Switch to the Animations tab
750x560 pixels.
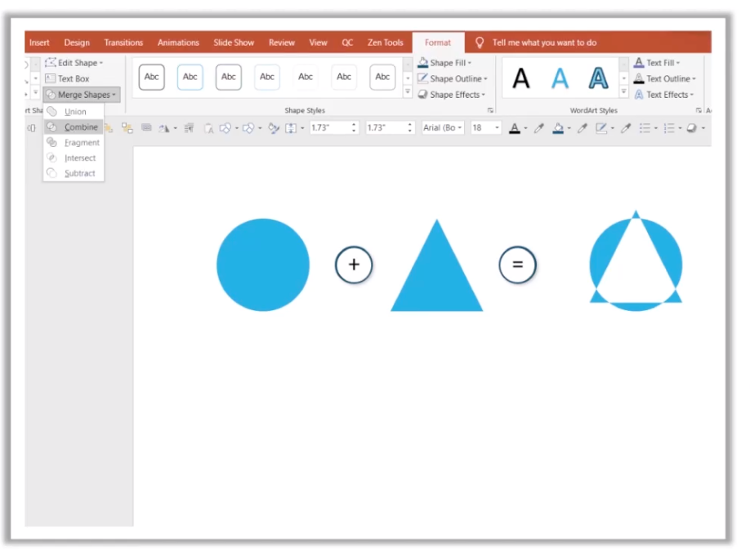(x=178, y=42)
